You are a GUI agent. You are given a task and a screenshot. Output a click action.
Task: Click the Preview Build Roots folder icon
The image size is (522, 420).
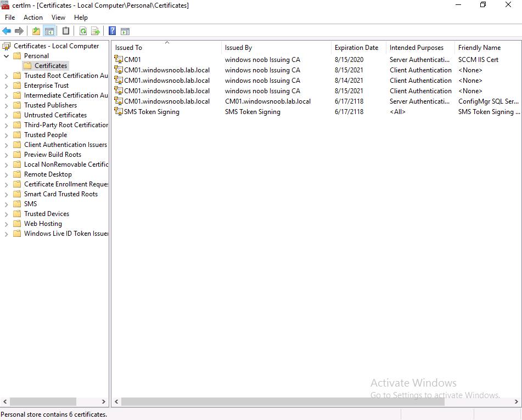(x=17, y=155)
